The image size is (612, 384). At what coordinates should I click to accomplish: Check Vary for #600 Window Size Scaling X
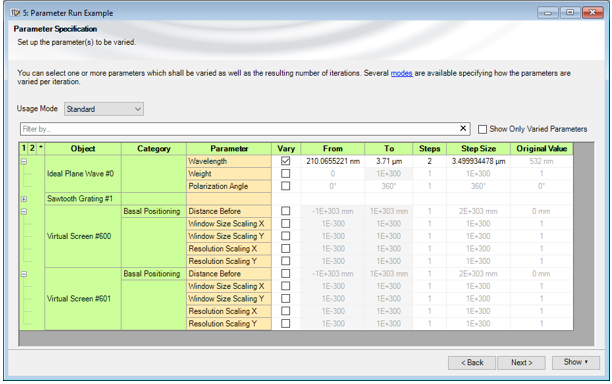tap(286, 223)
